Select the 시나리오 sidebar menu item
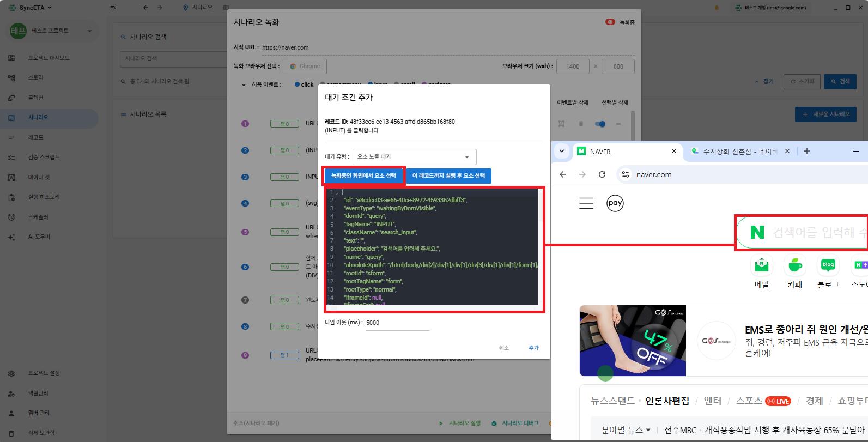 pyautogui.click(x=49, y=118)
